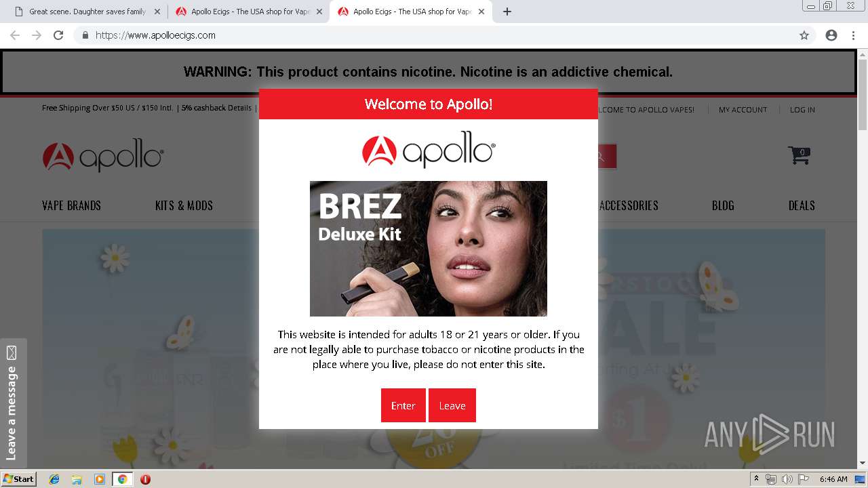Close the second Apollo Ecigs tab

[319, 12]
